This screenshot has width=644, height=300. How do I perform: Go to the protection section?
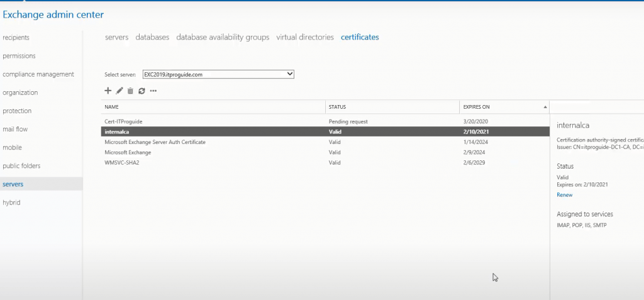tap(17, 111)
